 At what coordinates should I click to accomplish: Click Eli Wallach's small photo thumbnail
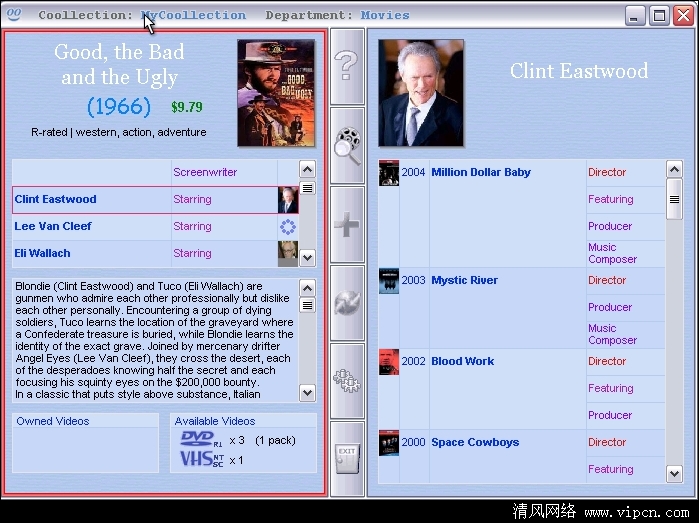(288, 254)
